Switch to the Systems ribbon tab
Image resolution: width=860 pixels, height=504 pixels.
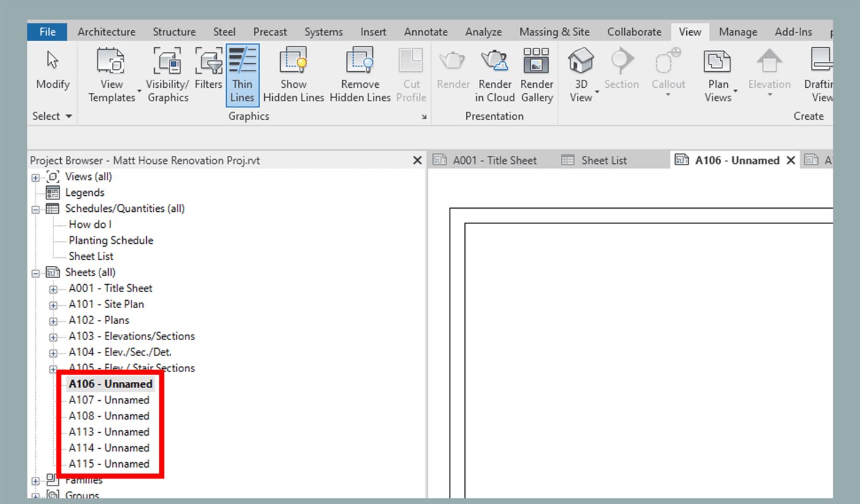click(x=324, y=32)
